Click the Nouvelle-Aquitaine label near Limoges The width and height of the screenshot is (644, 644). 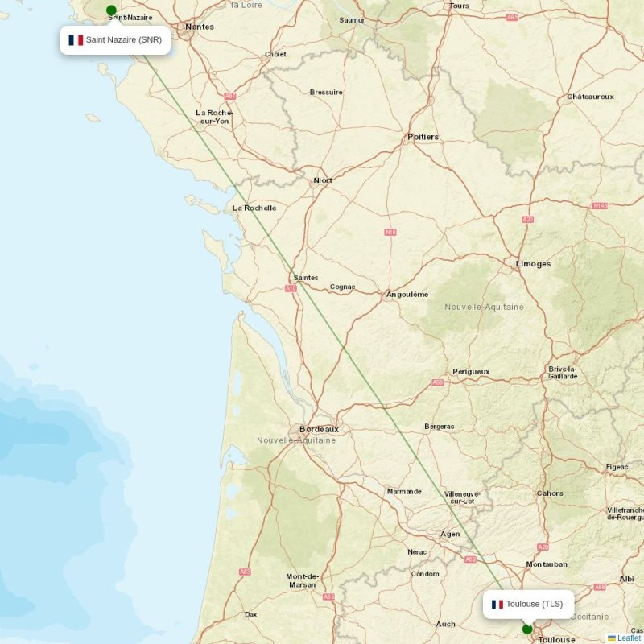coord(485,307)
